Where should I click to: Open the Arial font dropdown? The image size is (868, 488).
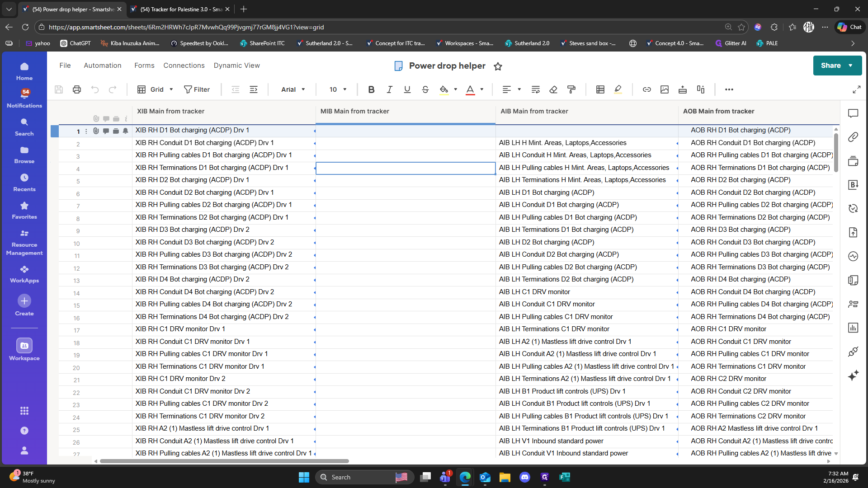tap(293, 89)
